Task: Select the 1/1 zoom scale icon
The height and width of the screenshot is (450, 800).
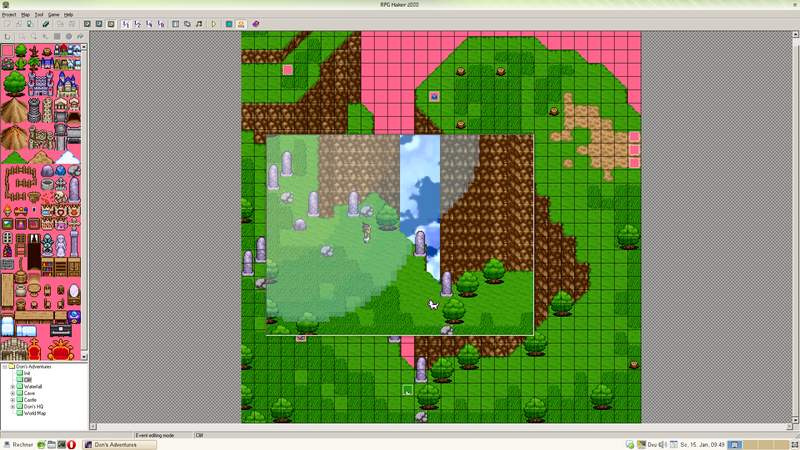Action: pos(126,24)
